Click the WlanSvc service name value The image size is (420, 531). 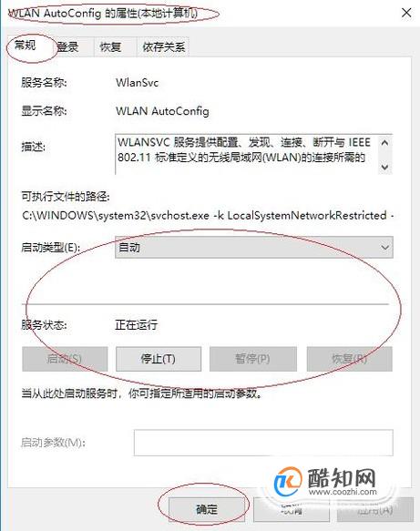click(138, 82)
